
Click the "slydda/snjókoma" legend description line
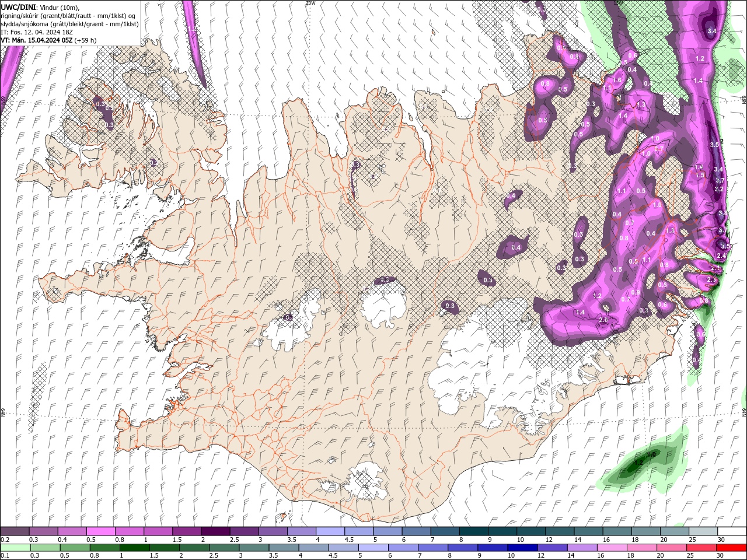click(69, 24)
